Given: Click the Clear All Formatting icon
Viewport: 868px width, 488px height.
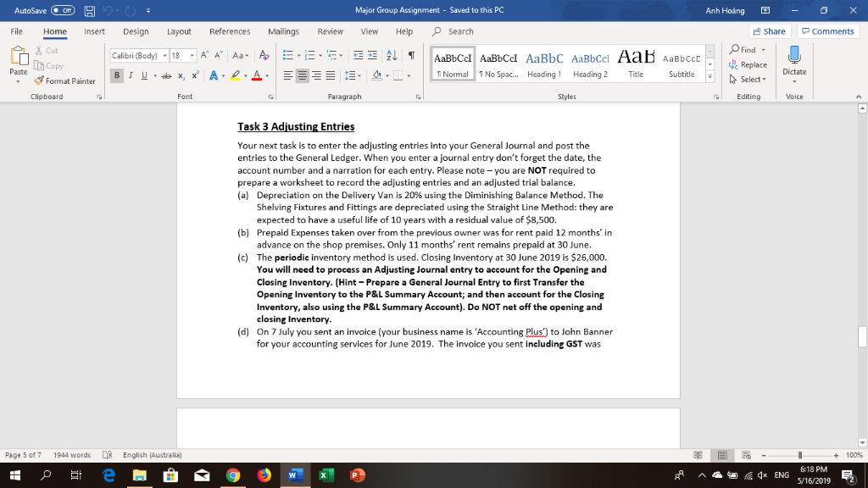Looking at the screenshot, I should pos(264,55).
